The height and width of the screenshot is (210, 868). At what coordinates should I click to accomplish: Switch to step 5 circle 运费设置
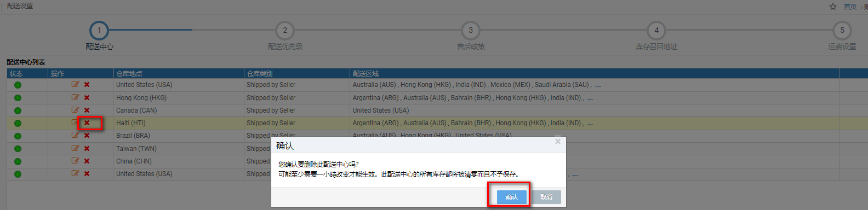842,30
